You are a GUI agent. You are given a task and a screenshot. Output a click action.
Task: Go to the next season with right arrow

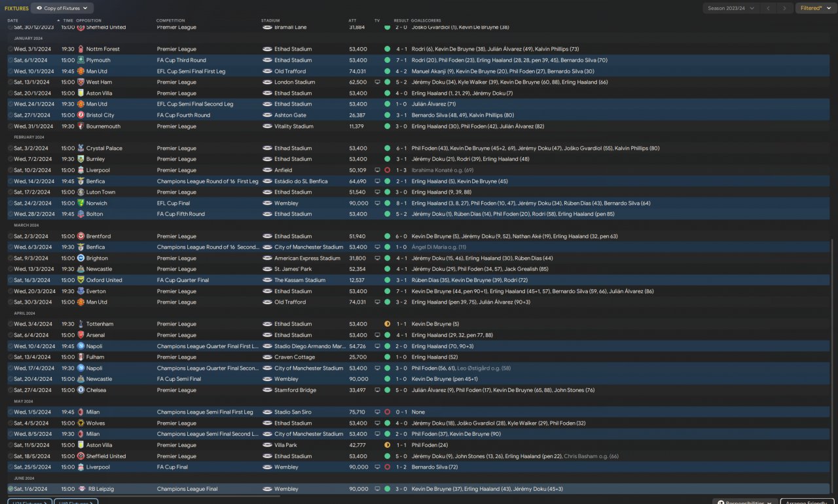tap(784, 8)
